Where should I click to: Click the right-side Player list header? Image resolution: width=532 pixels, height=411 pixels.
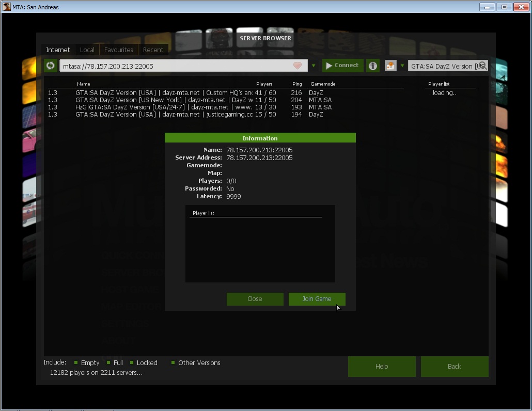click(x=439, y=84)
